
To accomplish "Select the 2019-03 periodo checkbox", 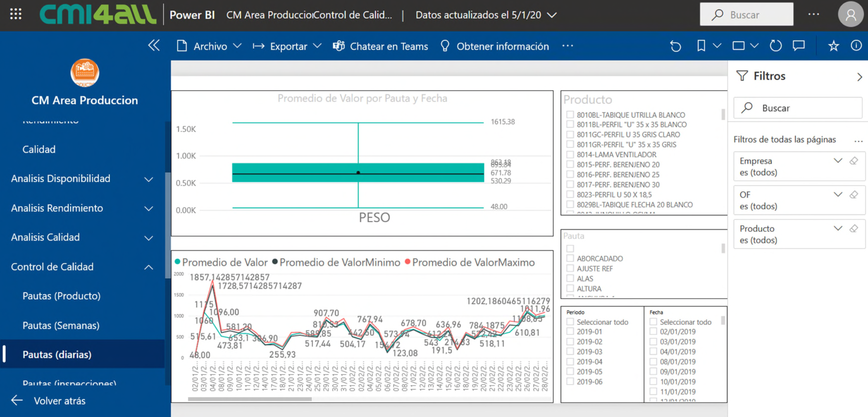I will pos(570,352).
